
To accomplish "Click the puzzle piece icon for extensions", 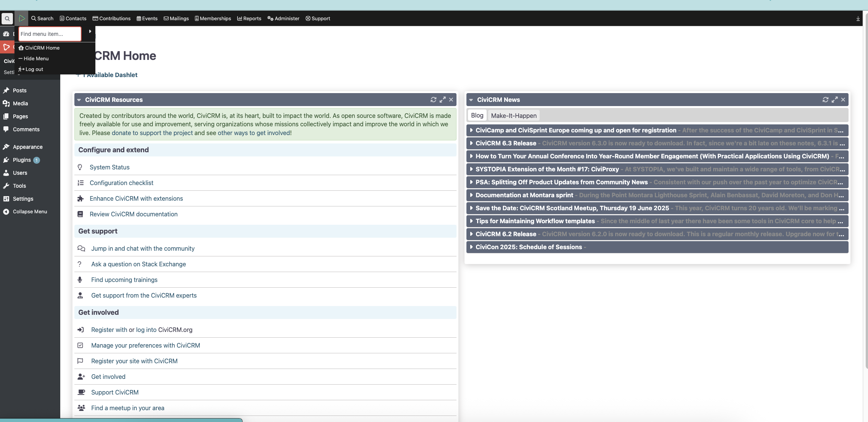I will click(x=80, y=198).
